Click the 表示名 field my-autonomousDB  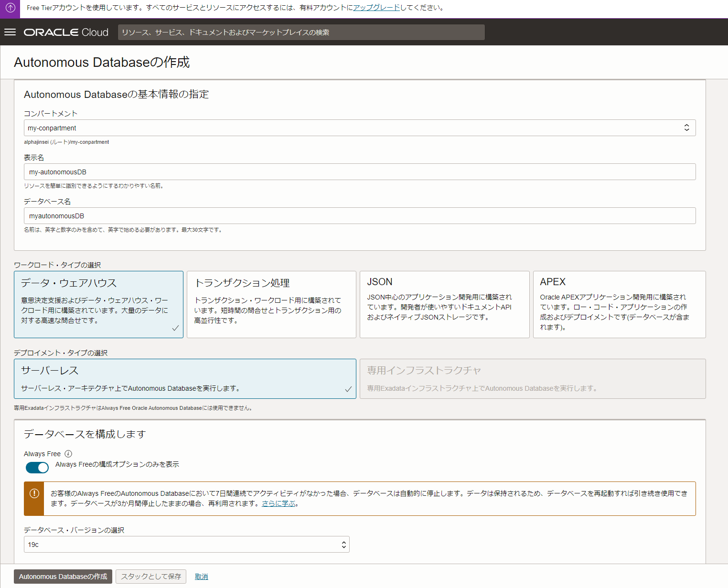(x=360, y=172)
